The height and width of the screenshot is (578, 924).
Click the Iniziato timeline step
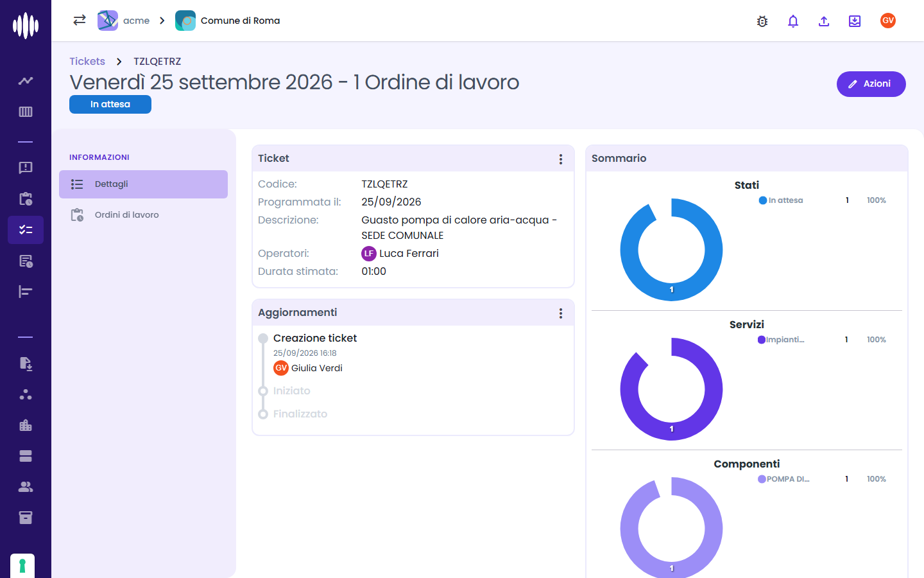tap(292, 391)
